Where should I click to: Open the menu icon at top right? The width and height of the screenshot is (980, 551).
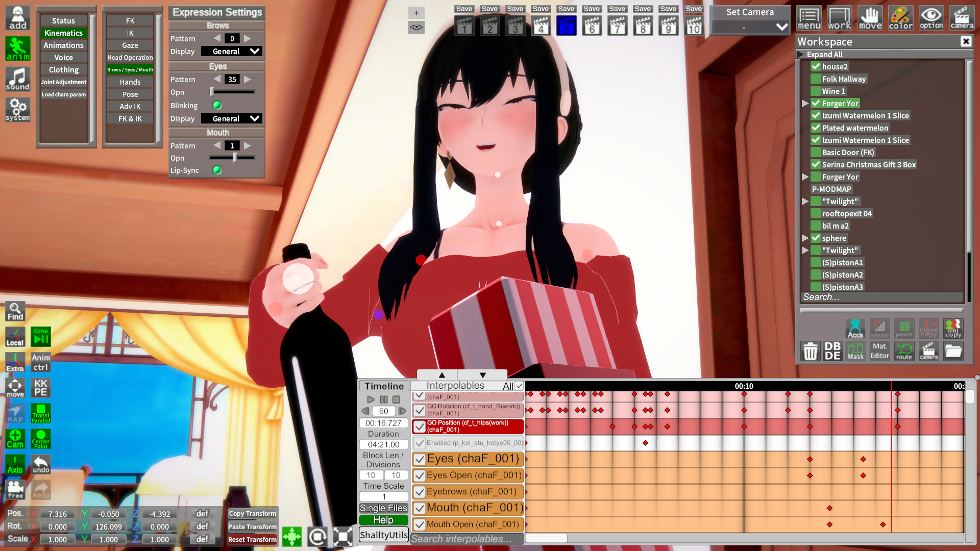[x=809, y=18]
